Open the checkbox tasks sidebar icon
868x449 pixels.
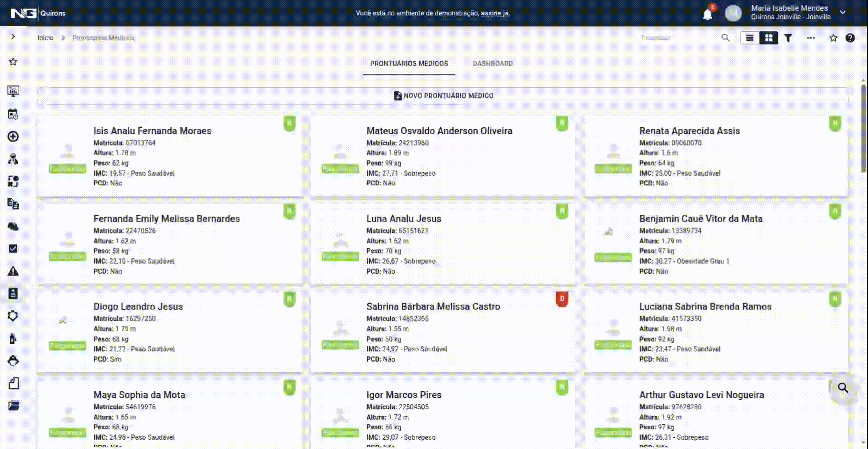[x=13, y=248]
